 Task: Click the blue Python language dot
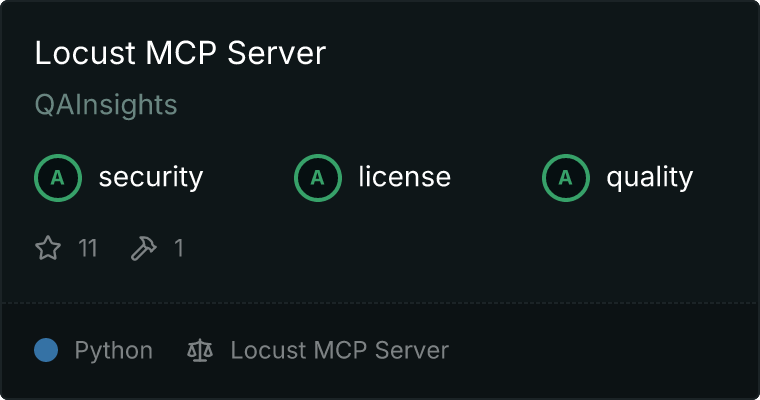pos(46,350)
